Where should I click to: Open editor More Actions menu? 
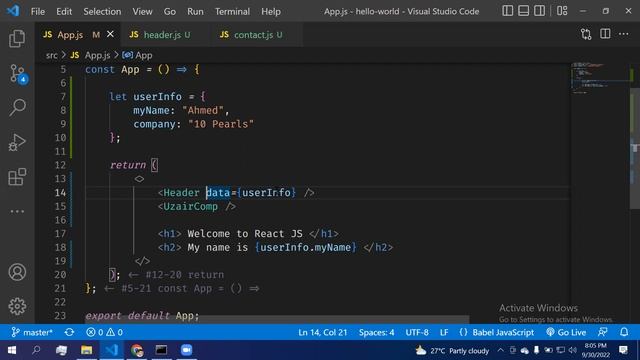[x=624, y=34]
